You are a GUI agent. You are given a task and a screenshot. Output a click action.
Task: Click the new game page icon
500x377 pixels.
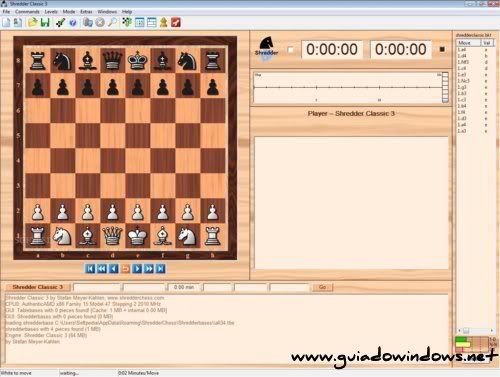[x=6, y=23]
